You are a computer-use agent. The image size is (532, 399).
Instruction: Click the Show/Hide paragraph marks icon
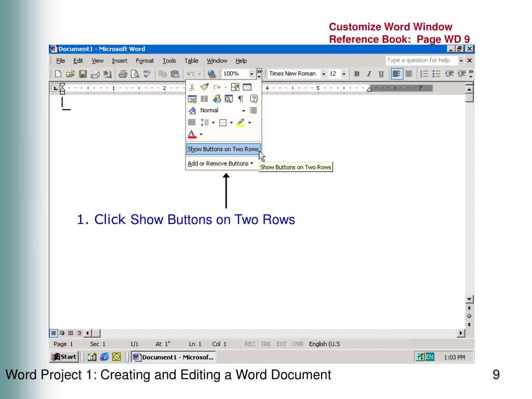click(x=241, y=99)
